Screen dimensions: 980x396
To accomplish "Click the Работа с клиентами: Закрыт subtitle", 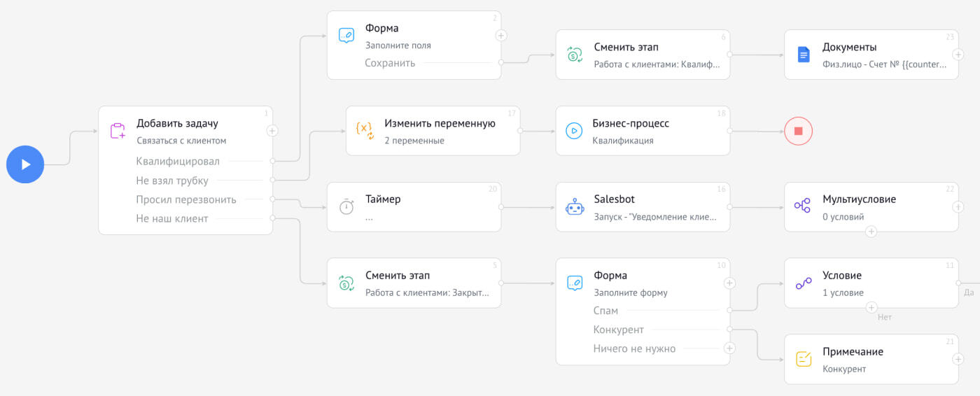I will [427, 293].
